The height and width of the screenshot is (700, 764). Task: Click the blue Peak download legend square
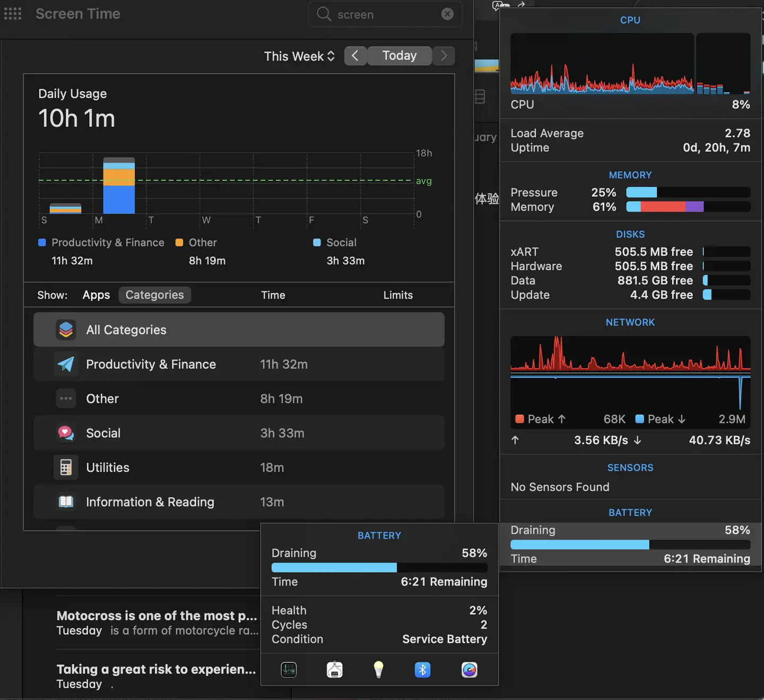tap(640, 419)
